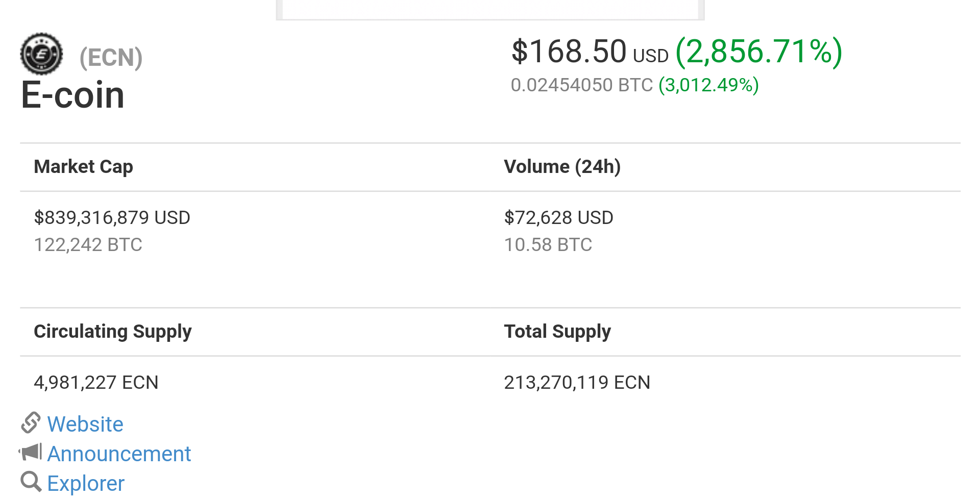Click the 4,981,227 ECN circulating supply value
Viewport: 980px width, 500px height.
point(96,383)
